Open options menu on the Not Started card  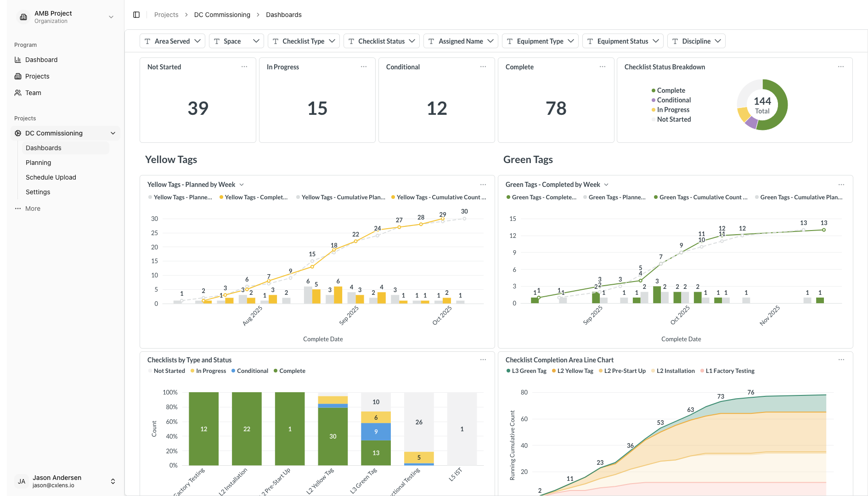[x=244, y=67]
